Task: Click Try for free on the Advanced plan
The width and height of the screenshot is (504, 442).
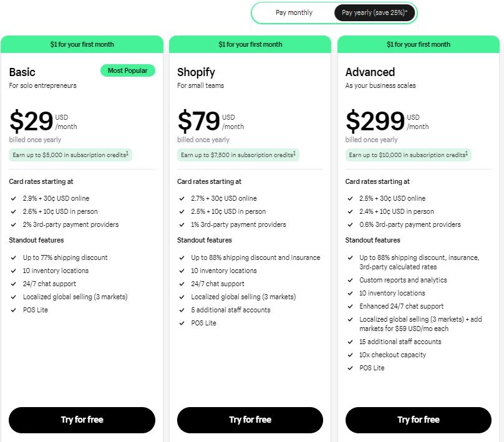Action: click(419, 420)
